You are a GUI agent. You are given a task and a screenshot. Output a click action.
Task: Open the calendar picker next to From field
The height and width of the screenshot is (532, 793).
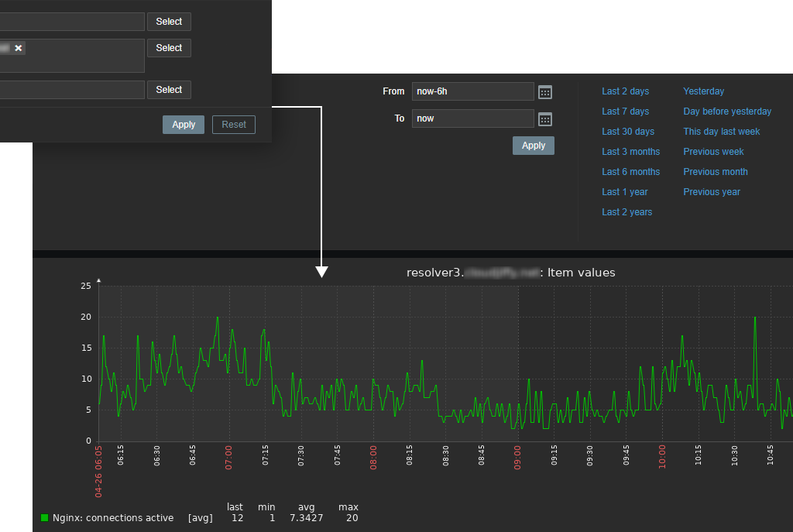[x=544, y=91]
